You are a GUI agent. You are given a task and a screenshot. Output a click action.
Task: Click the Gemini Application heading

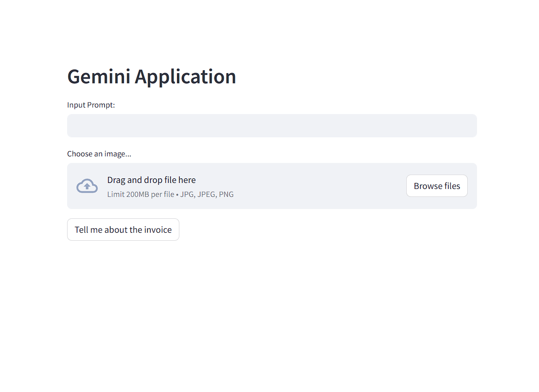click(151, 76)
